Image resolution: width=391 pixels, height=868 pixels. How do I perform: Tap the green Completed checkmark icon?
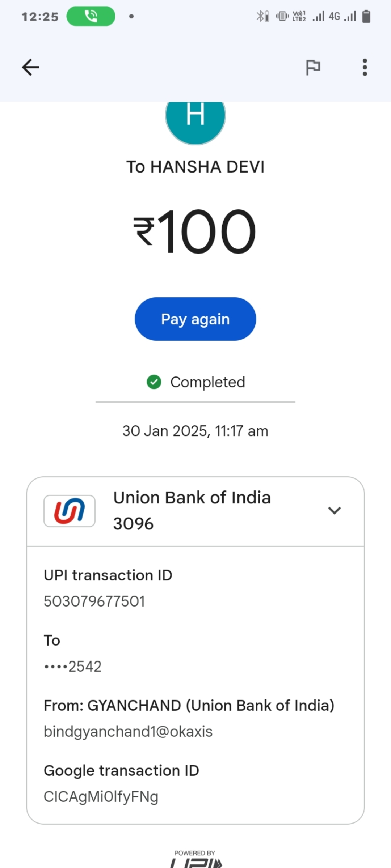pyautogui.click(x=154, y=382)
